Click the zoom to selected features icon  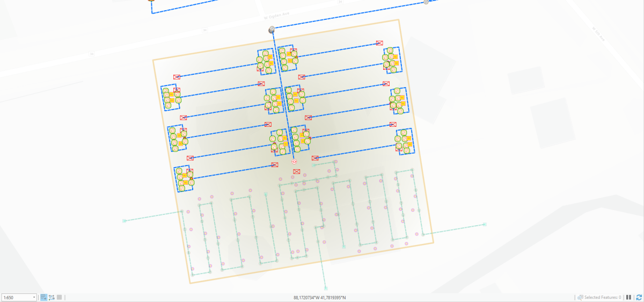pyautogui.click(x=580, y=297)
